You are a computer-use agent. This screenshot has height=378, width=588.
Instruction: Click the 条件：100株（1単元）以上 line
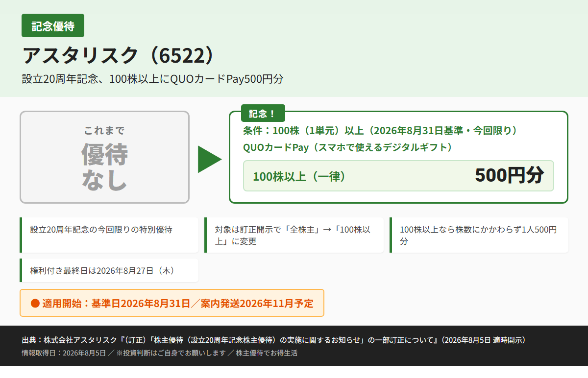[x=380, y=131]
